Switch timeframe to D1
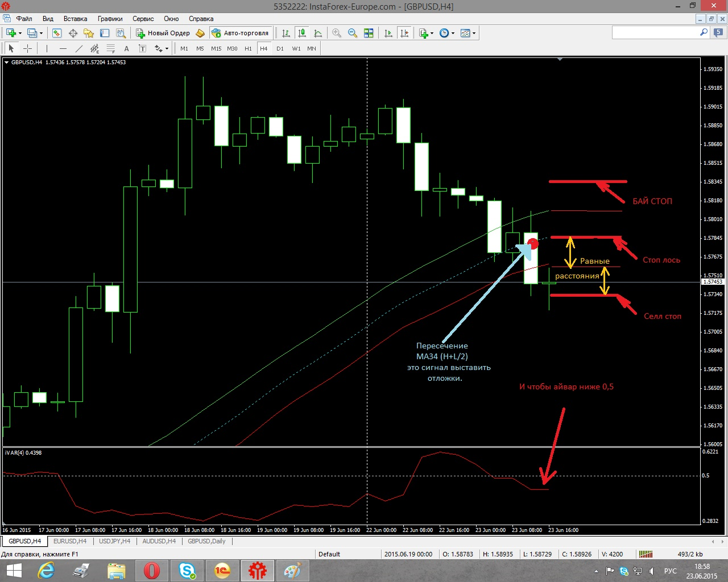Screen dimensions: 728x582 [x=280, y=48]
